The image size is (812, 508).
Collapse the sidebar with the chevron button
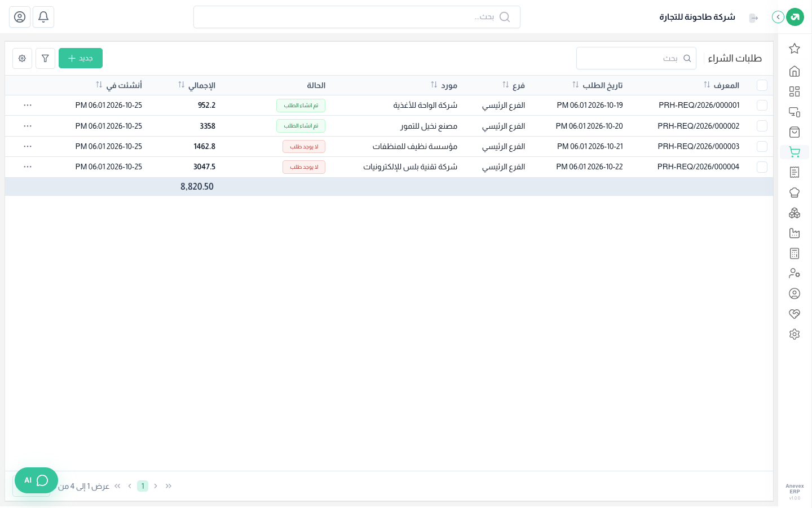pyautogui.click(x=778, y=17)
